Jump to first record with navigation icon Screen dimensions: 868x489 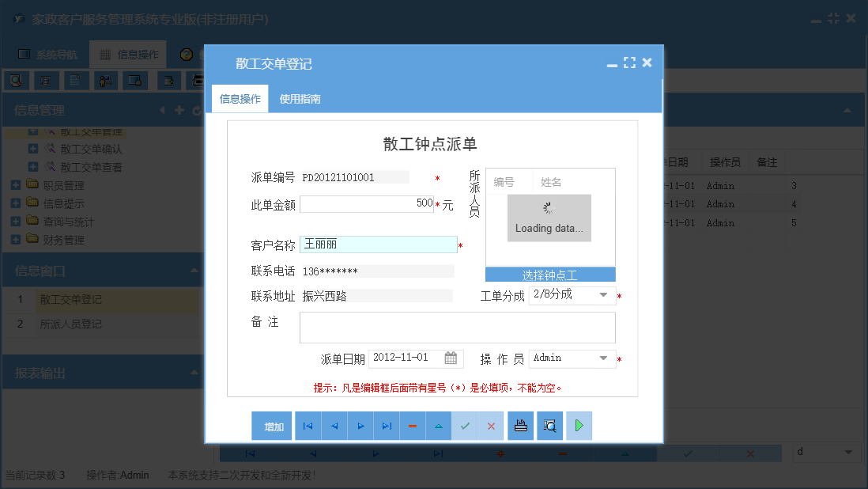pos(308,426)
